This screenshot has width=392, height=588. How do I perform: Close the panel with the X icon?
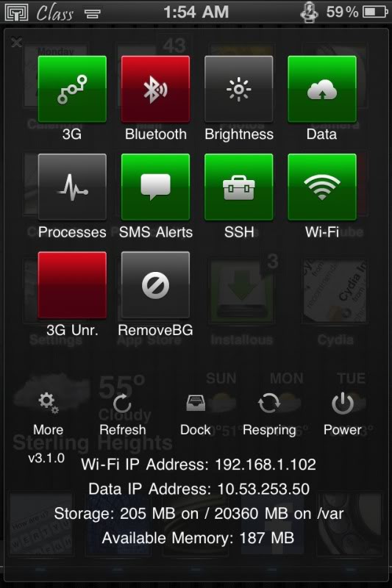tap(16, 42)
